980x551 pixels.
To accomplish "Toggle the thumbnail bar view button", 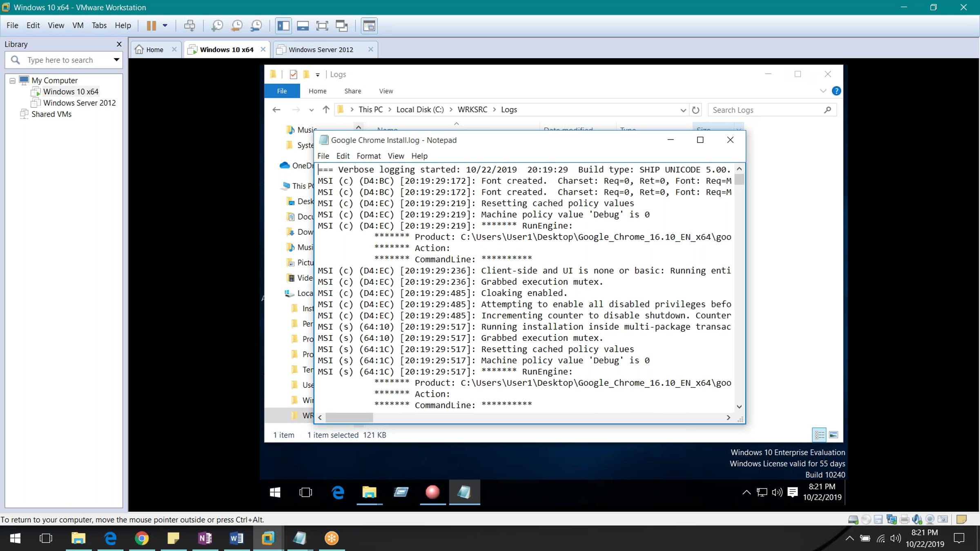I will pos(303,26).
